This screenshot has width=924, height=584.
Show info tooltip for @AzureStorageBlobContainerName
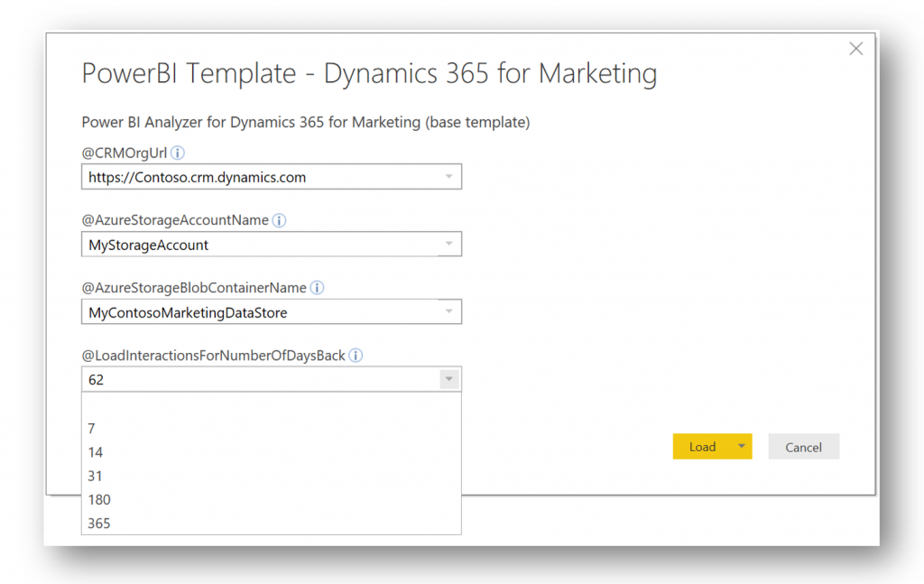tap(317, 288)
